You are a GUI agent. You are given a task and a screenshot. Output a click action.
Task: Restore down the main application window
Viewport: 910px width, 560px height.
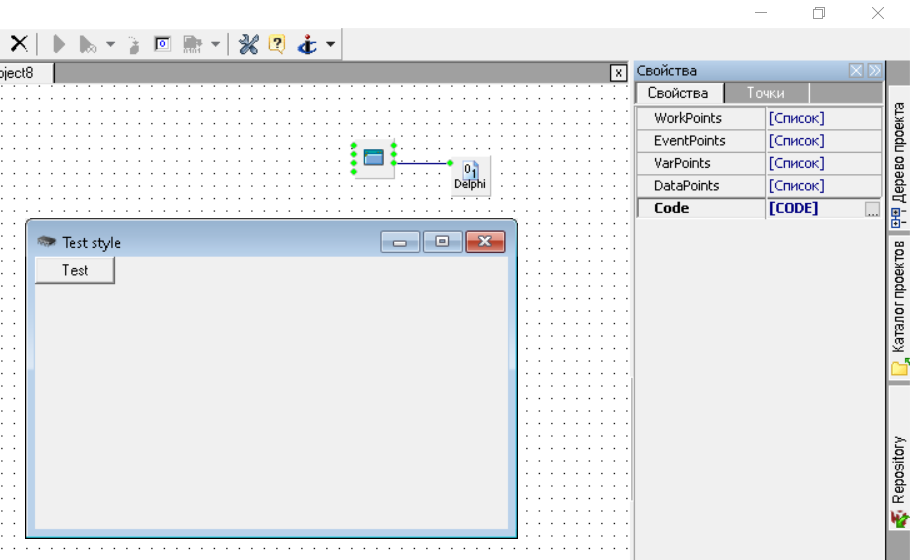click(819, 13)
